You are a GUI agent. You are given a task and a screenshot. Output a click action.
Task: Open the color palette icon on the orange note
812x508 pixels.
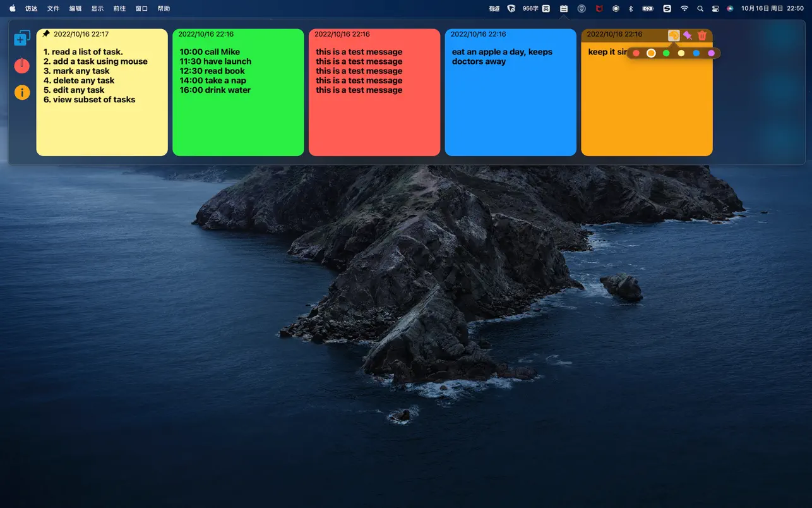[672, 35]
